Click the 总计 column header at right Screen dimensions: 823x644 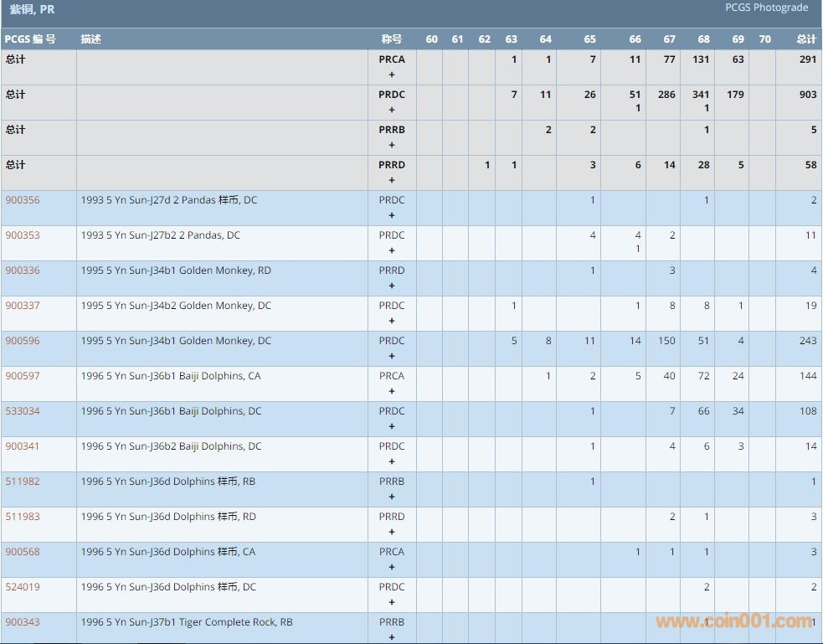pos(805,39)
